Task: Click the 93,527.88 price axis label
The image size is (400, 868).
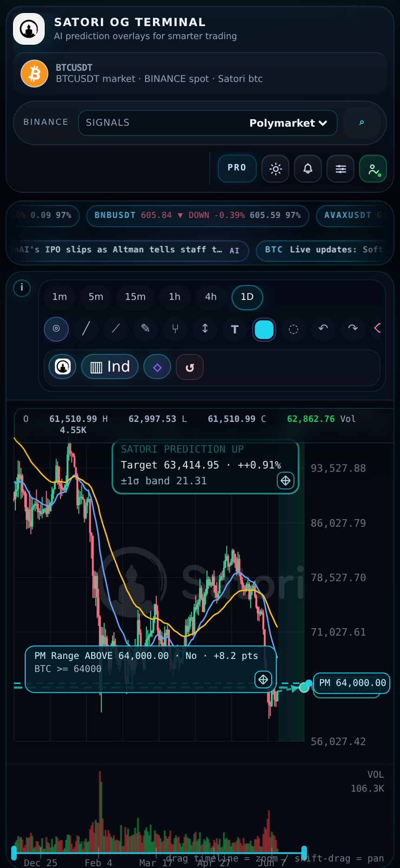Action: [x=339, y=468]
